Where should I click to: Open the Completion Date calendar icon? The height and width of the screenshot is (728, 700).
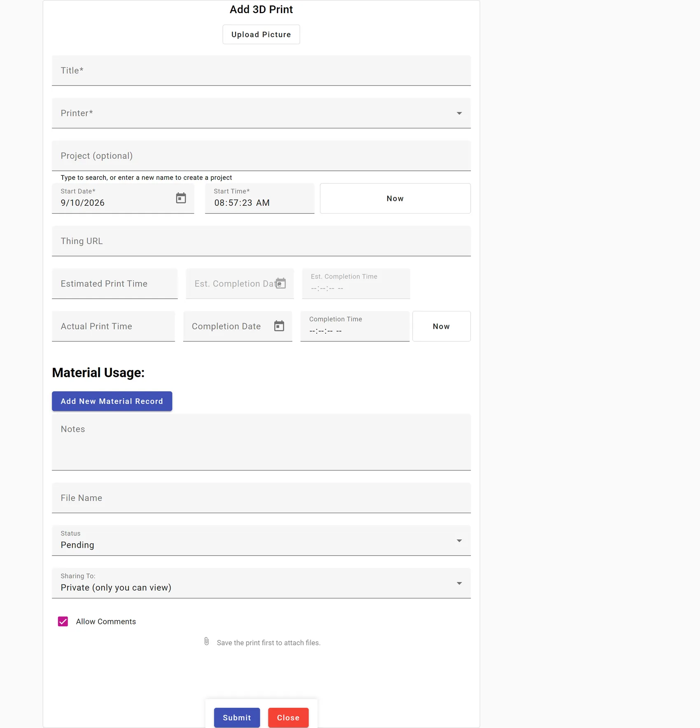pyautogui.click(x=279, y=326)
